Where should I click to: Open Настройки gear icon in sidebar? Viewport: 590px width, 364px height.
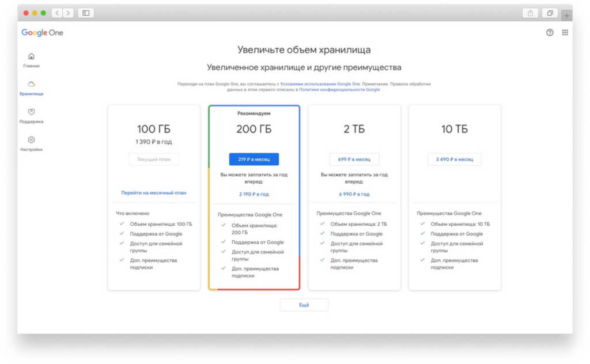click(x=31, y=140)
